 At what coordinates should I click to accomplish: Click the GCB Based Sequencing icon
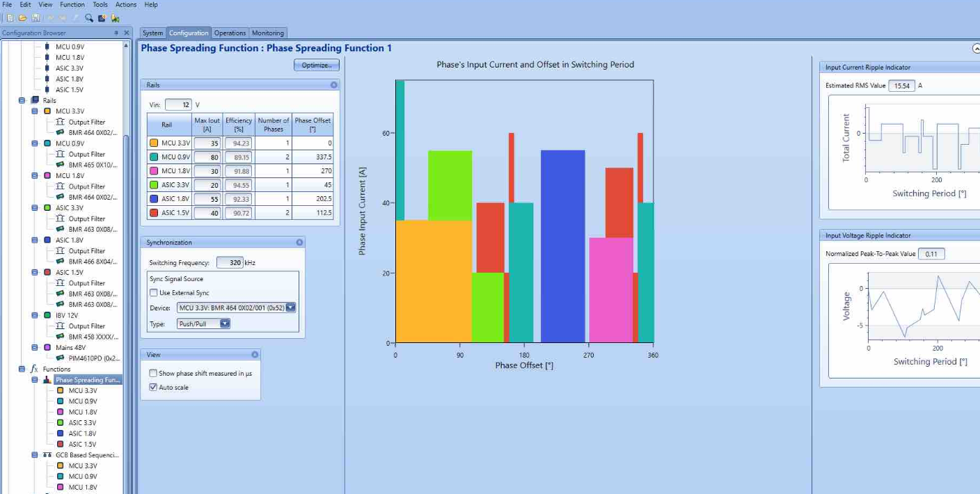coord(47,455)
